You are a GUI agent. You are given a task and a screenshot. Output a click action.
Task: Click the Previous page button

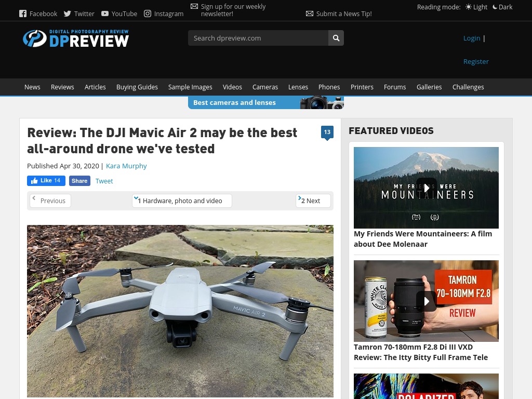(50, 201)
